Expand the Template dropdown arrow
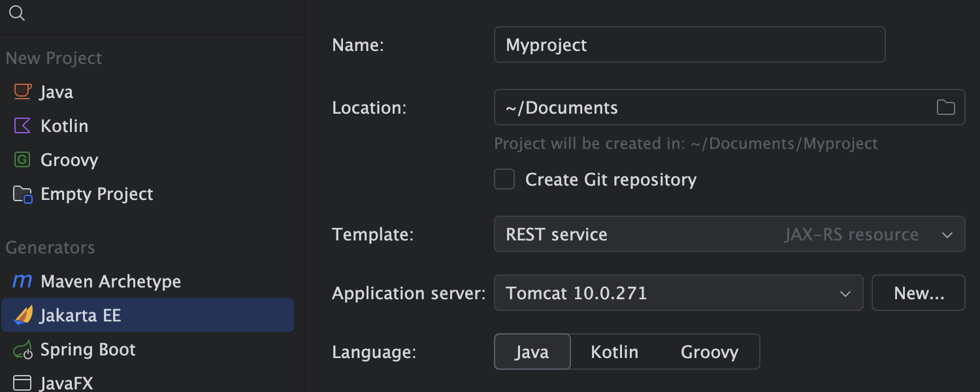 (x=947, y=235)
